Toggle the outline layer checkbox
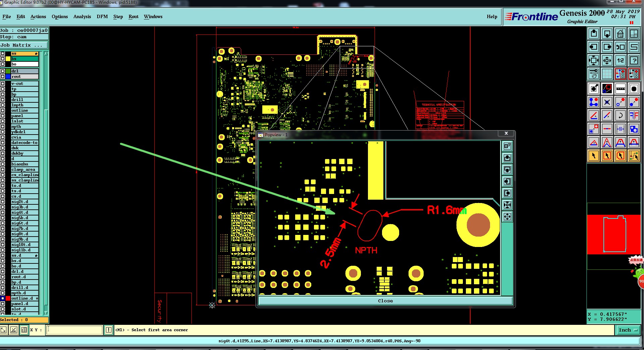The height and width of the screenshot is (350, 644). (3, 110)
